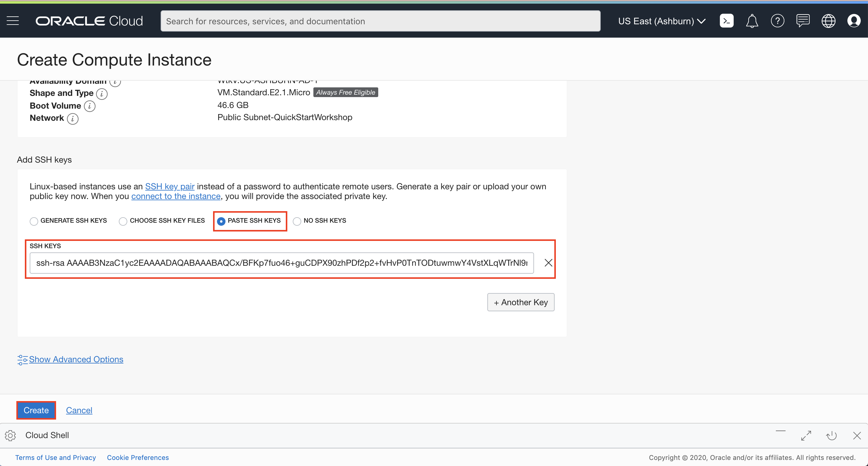Open the notifications bell

(x=752, y=21)
